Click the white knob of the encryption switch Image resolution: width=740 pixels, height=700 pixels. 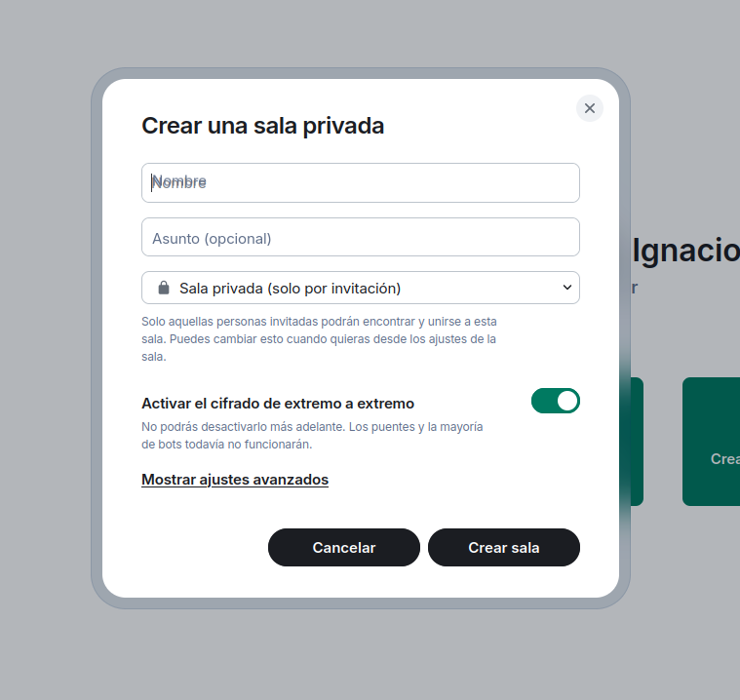[567, 401]
